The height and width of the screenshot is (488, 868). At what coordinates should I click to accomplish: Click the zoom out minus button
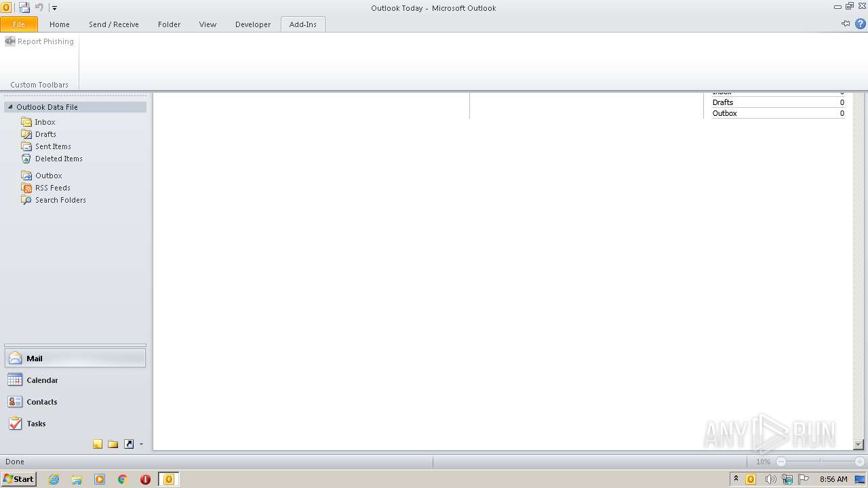point(781,462)
